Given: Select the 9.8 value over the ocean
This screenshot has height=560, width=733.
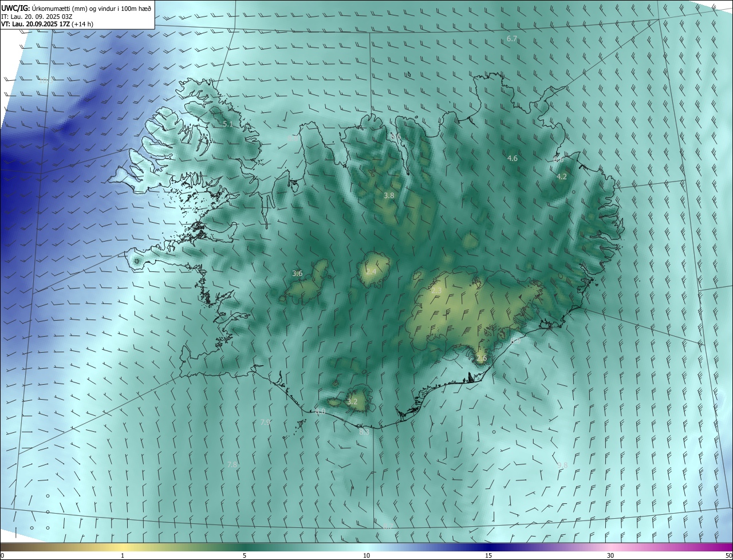Looking at the screenshot, I should 562,465.
